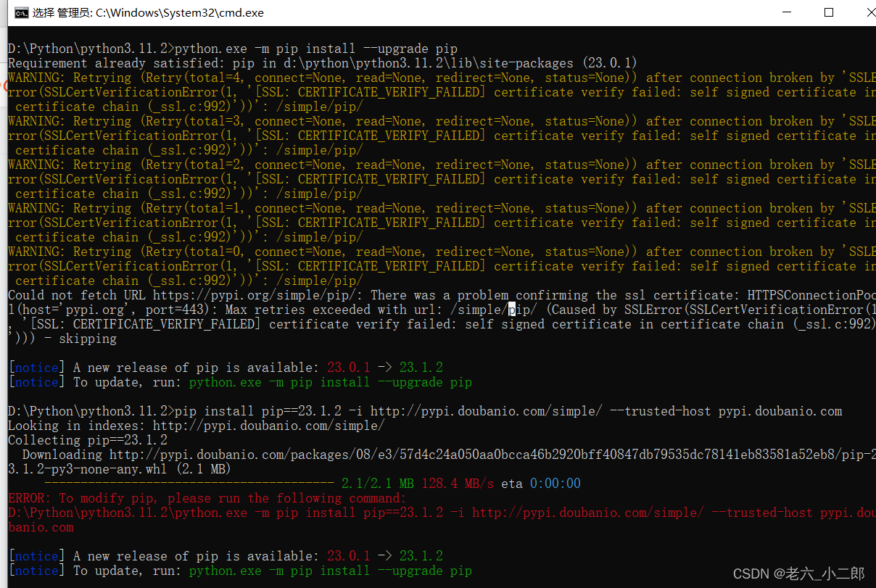Close the cmd.exe window
The image size is (876, 588).
pyautogui.click(x=869, y=12)
